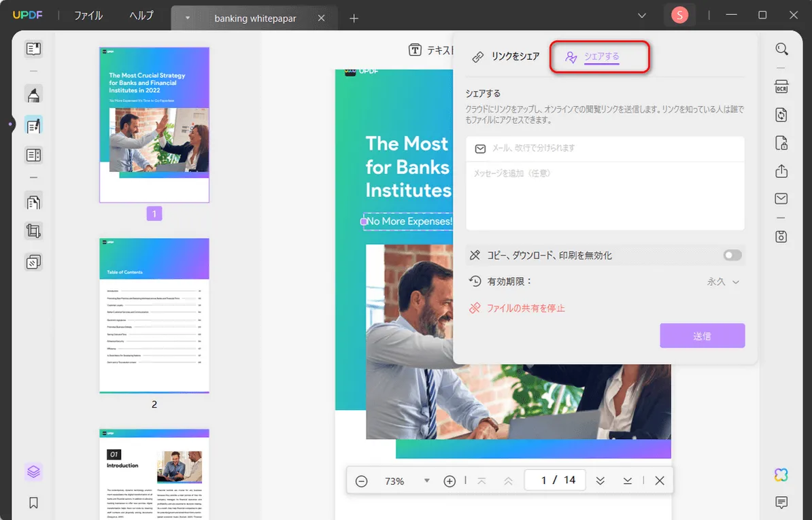The width and height of the screenshot is (812, 520).
Task: Close the banking whitepapar tab
Action: (321, 18)
